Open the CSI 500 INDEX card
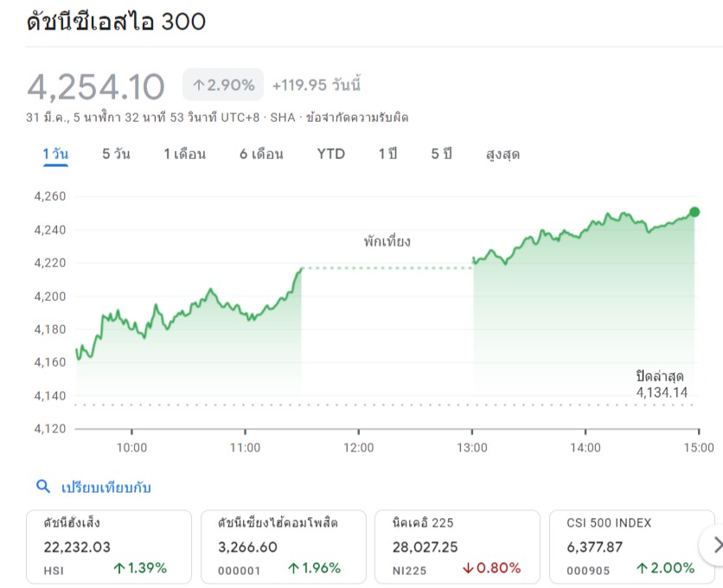 (632, 547)
